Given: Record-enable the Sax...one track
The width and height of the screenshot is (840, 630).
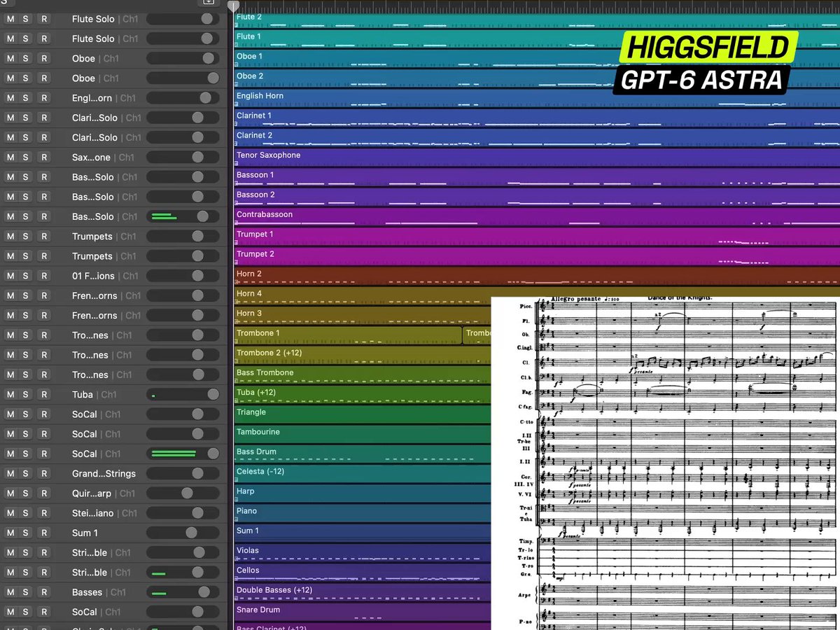Looking at the screenshot, I should (44, 157).
